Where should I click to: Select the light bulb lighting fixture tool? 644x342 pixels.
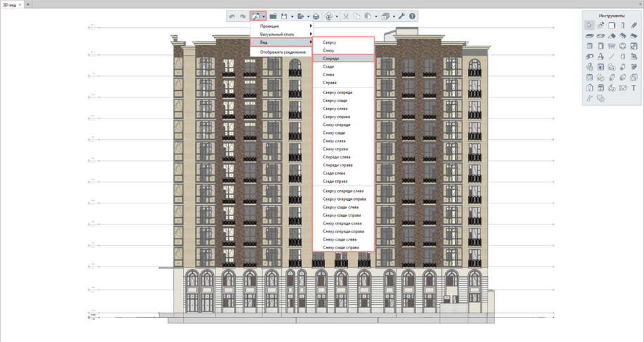point(590,87)
